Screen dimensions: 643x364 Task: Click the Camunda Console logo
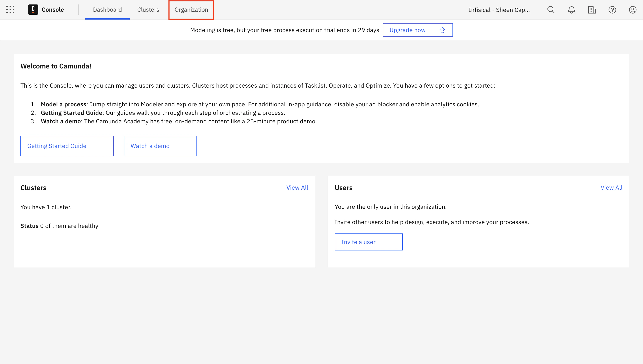tap(33, 10)
